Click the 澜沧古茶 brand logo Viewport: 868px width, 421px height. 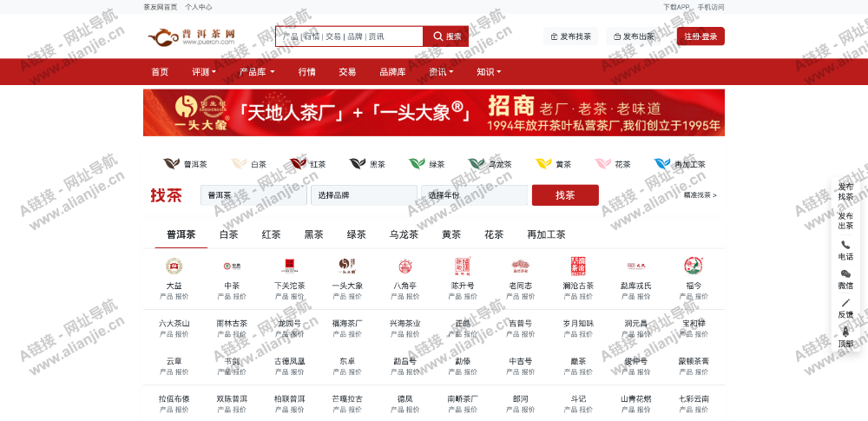click(x=578, y=266)
